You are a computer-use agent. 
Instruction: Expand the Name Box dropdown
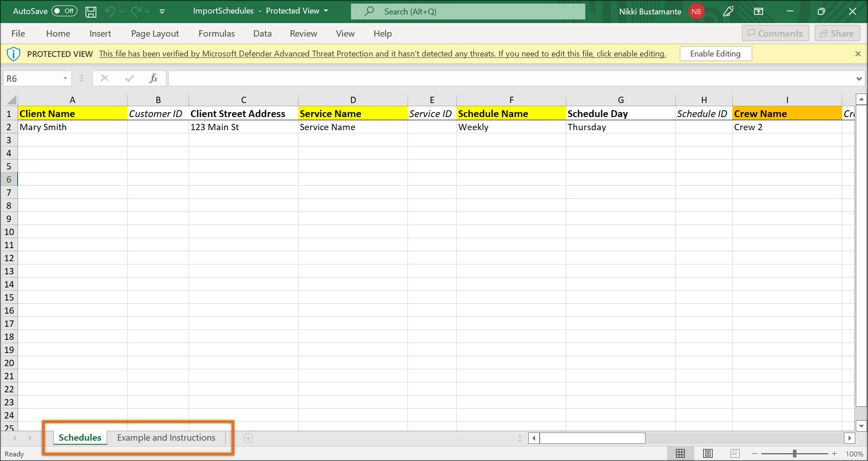[65, 79]
